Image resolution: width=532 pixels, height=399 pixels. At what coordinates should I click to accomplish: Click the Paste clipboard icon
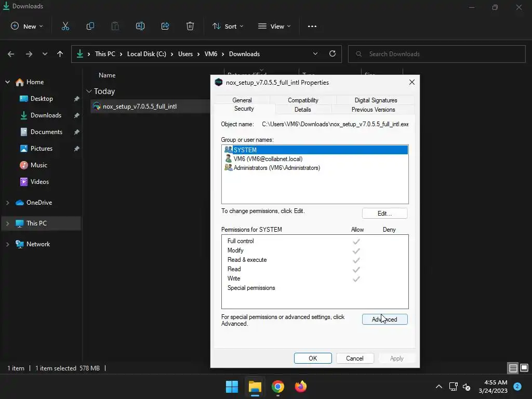[115, 26]
